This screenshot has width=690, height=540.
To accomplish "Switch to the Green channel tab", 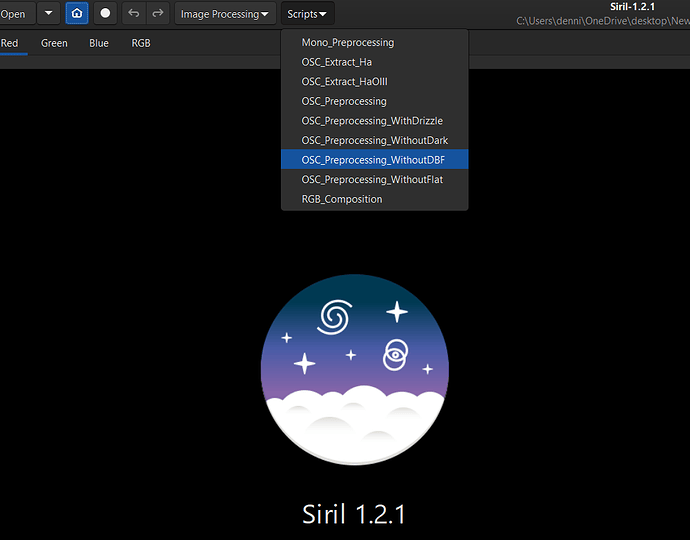I will [54, 43].
